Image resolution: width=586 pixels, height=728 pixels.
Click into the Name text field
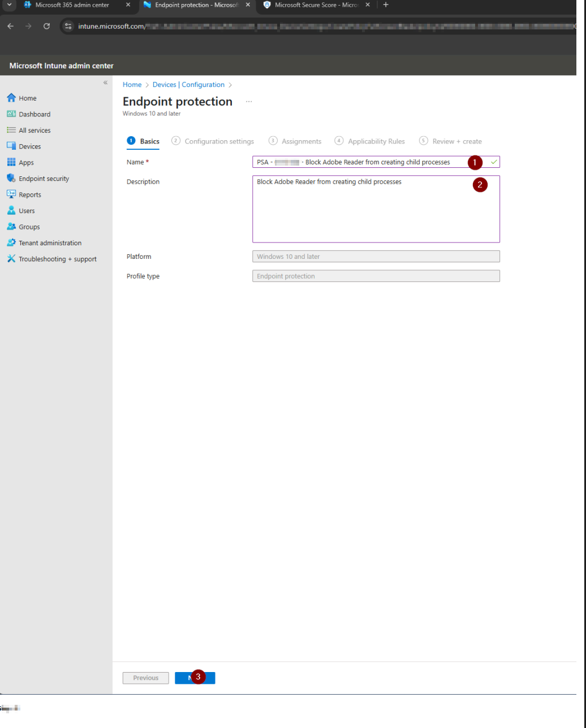point(376,162)
